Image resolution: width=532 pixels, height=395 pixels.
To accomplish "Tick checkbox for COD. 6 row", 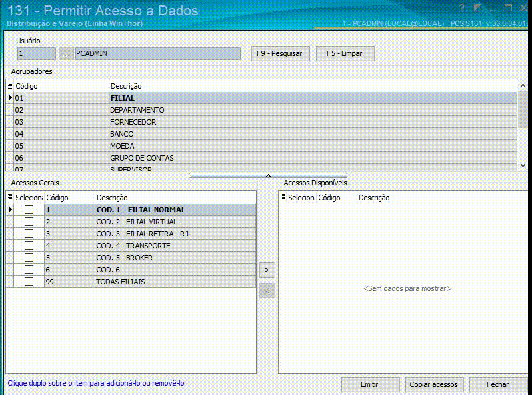I will 29,270.
